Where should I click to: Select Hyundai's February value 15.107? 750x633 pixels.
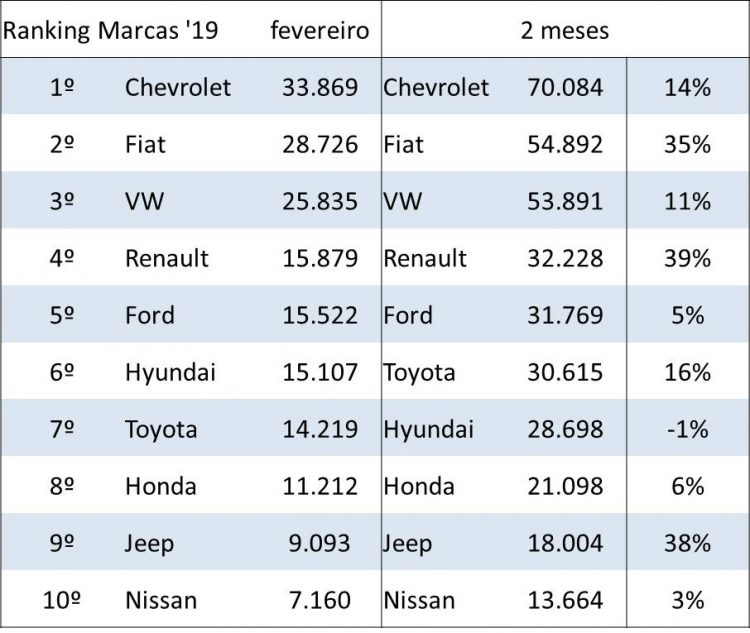click(319, 372)
